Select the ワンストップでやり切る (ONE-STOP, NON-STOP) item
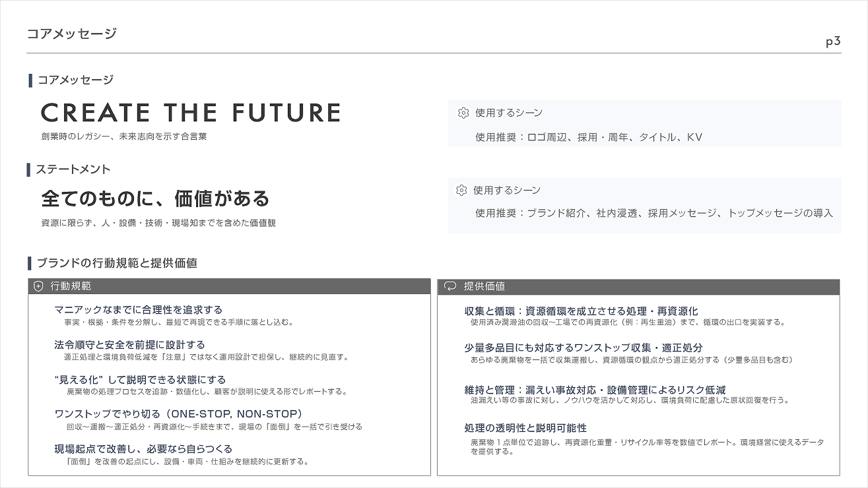Viewport: 868px width, 488px height. coord(178,413)
